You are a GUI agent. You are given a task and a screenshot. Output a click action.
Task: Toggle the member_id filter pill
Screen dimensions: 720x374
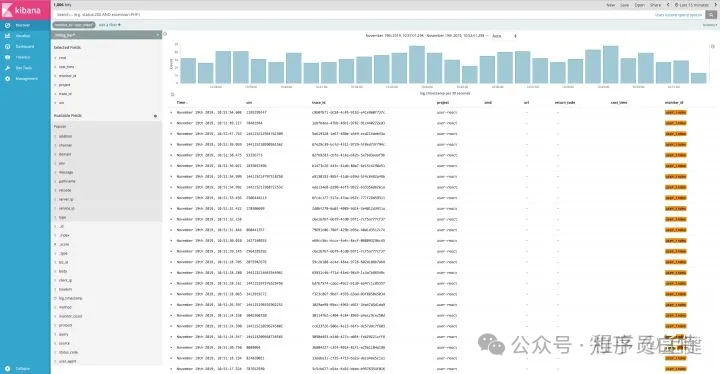(74, 25)
